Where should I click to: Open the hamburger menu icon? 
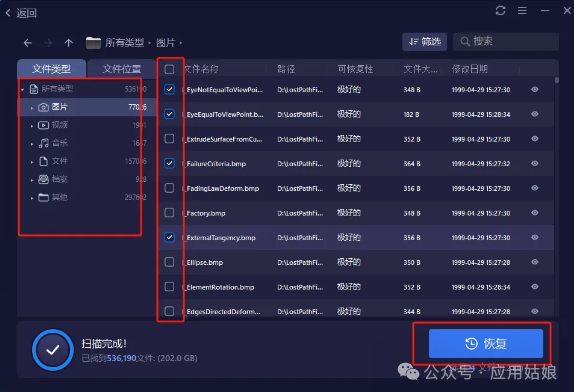pyautogui.click(x=522, y=11)
